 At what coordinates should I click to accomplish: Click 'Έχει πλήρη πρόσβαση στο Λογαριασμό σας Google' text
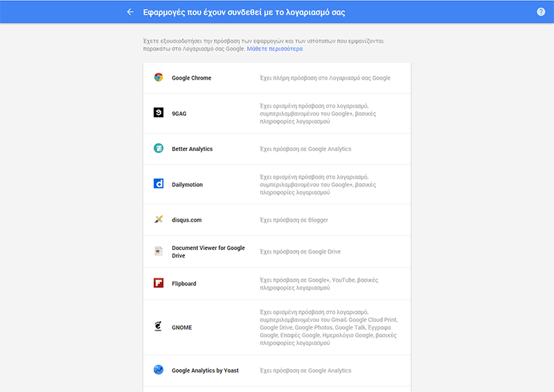coord(325,78)
